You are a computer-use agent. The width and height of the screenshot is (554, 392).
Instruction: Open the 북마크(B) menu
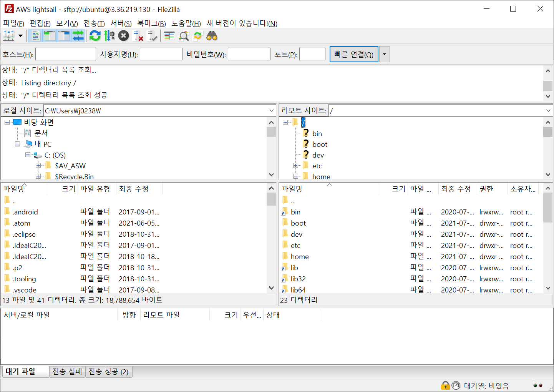click(152, 23)
